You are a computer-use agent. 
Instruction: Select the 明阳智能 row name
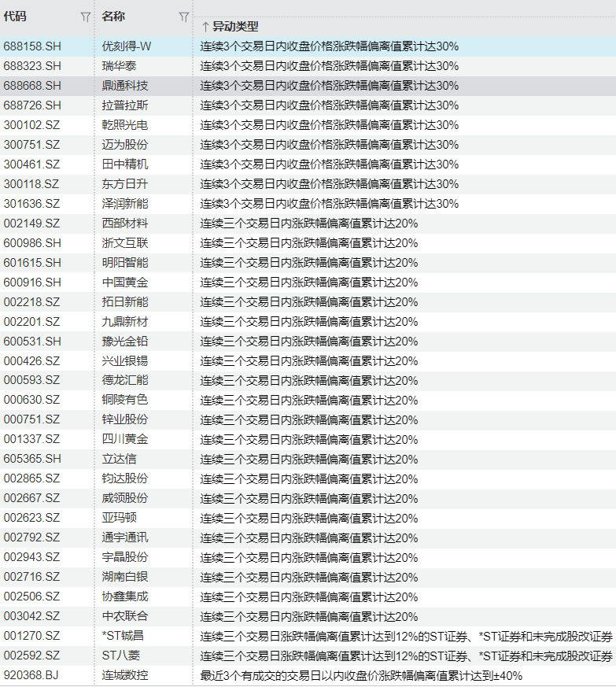125,263
